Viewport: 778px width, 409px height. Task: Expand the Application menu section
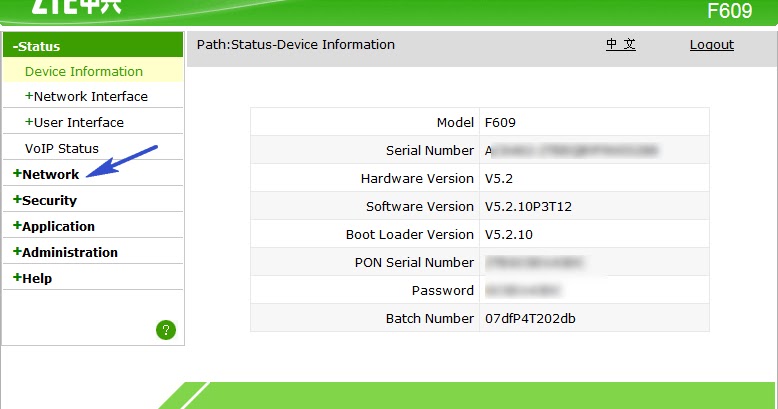(x=54, y=226)
